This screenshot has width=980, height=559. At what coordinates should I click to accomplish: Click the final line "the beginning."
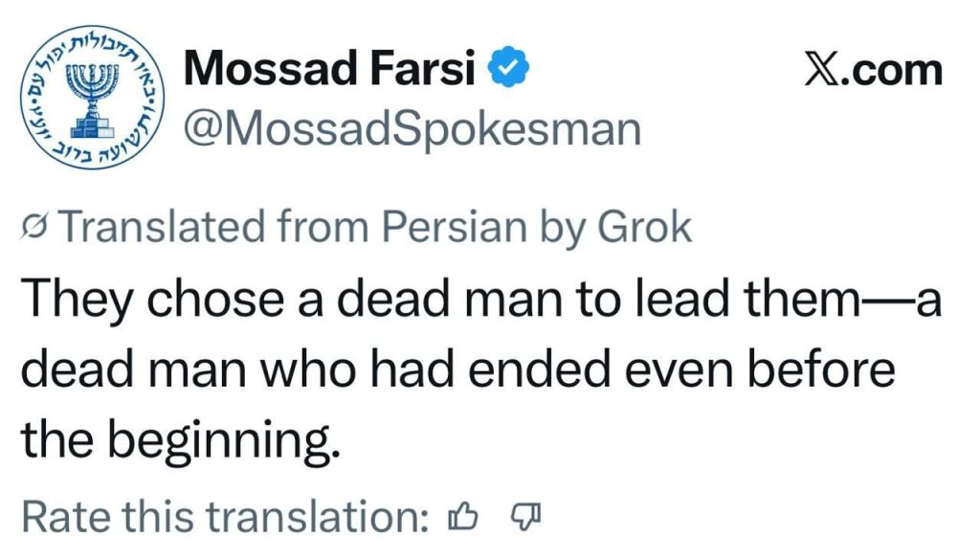click(179, 441)
